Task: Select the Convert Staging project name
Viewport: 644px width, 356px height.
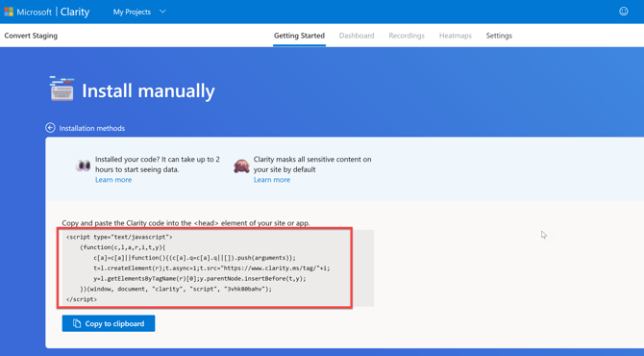Action: click(x=31, y=36)
